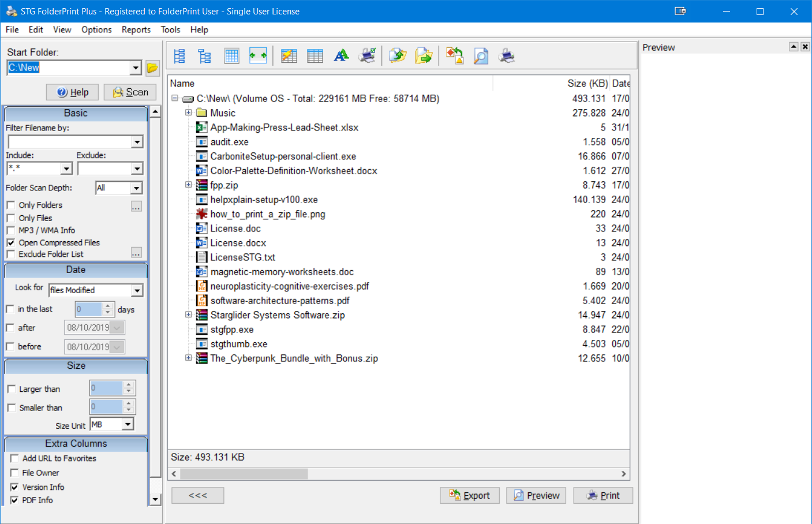The image size is (812, 524).
Task: Toggle MP3 / WMA Info checkbox
Action: pos(11,230)
